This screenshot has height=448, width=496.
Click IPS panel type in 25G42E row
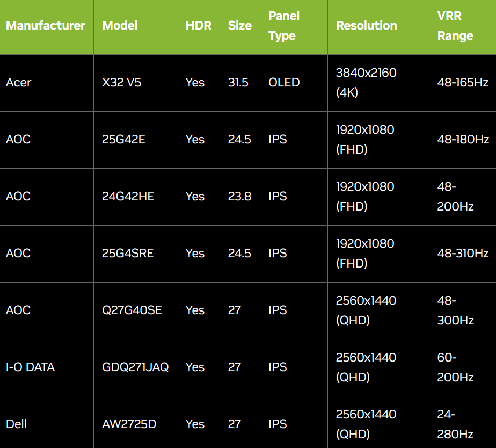tap(278, 140)
